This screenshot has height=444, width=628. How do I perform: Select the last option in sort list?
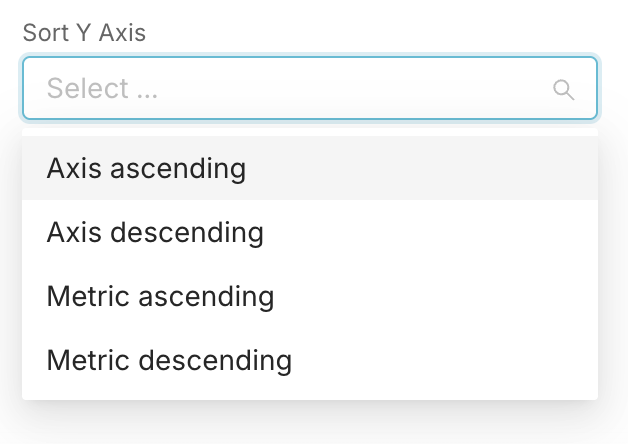(310, 360)
